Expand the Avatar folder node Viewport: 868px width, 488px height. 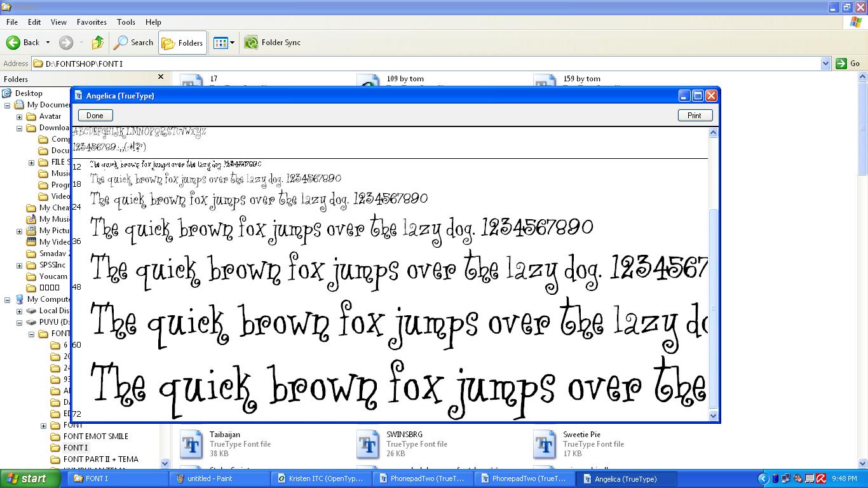[x=19, y=116]
